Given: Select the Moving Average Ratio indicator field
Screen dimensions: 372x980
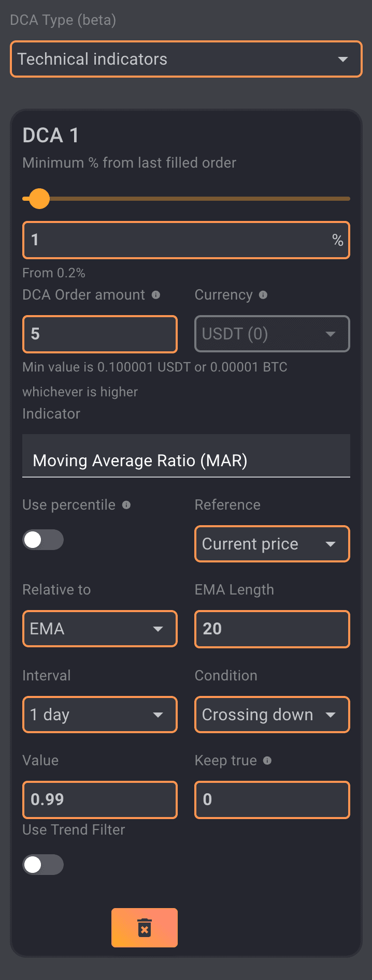Looking at the screenshot, I should pos(186,461).
